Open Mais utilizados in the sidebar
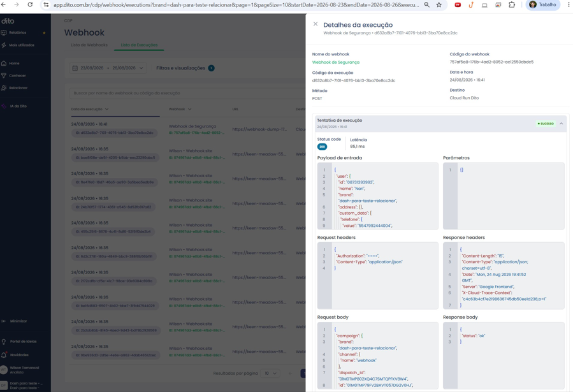The height and width of the screenshot is (392, 573). tap(22, 45)
